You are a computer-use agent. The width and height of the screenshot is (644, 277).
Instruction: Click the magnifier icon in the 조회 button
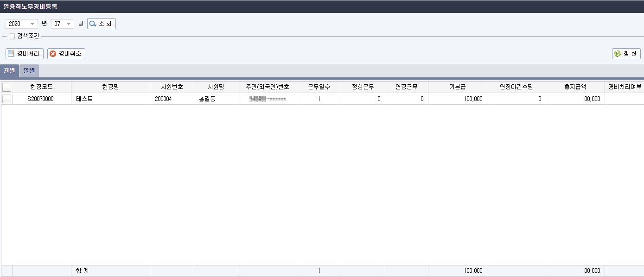[93, 24]
